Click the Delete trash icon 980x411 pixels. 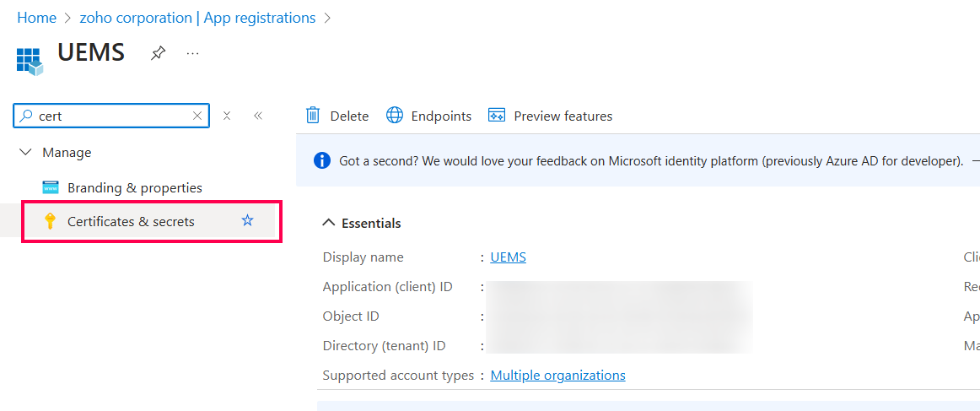coord(313,116)
